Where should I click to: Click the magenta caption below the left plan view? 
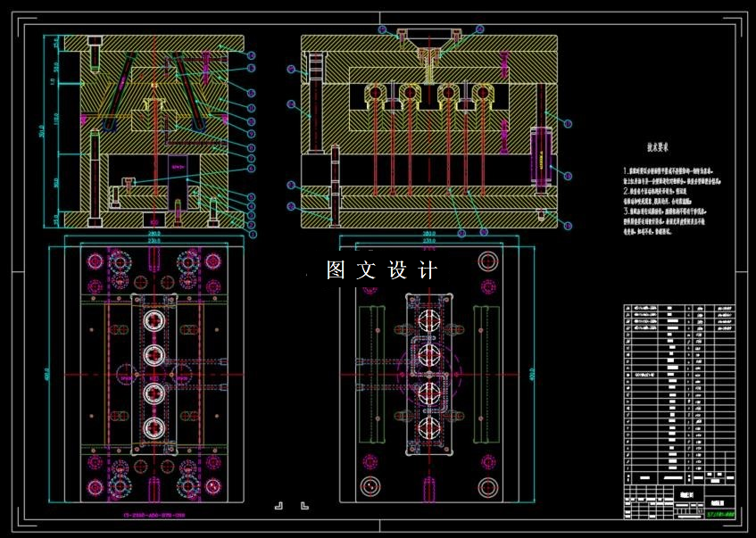point(154,516)
